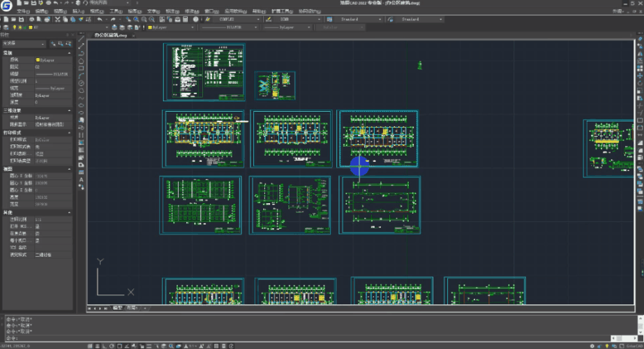Select the Line draw tool
Viewport: 644px width, 349px height.
[82, 39]
